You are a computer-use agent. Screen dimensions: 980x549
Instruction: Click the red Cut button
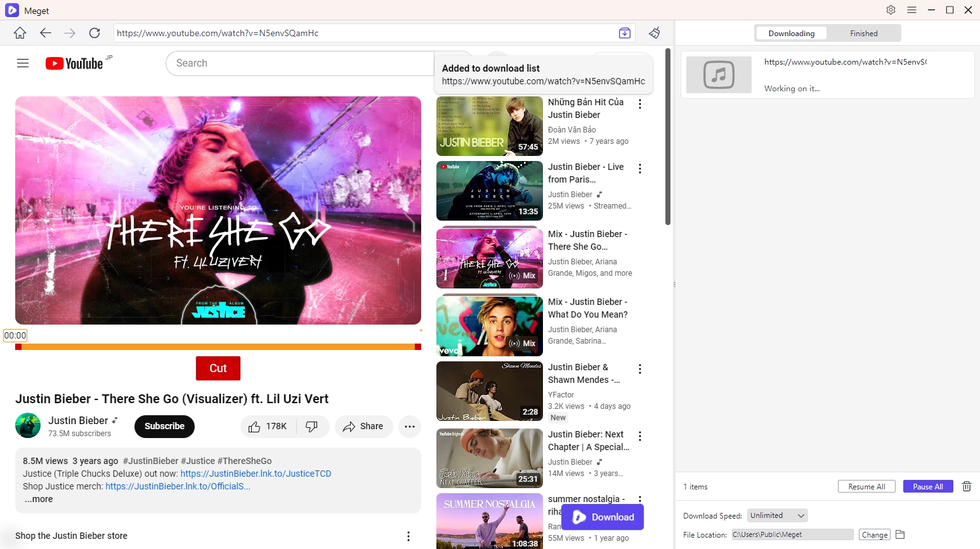218,368
